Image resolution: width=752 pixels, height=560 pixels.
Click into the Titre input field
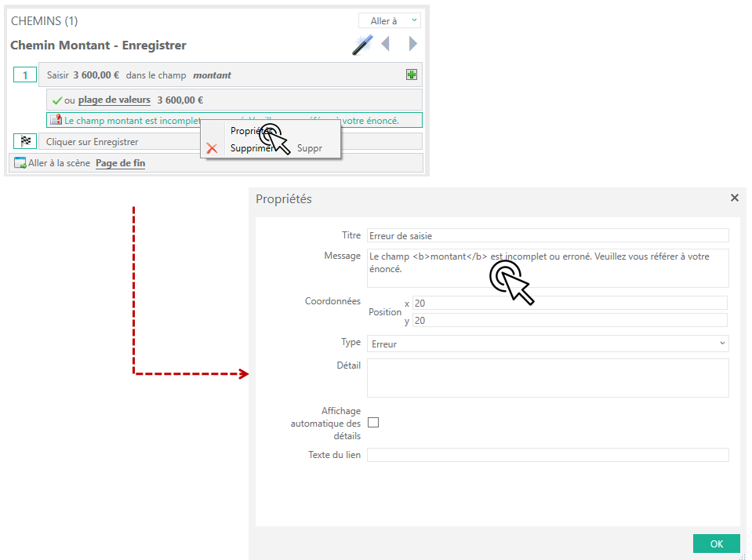click(547, 235)
